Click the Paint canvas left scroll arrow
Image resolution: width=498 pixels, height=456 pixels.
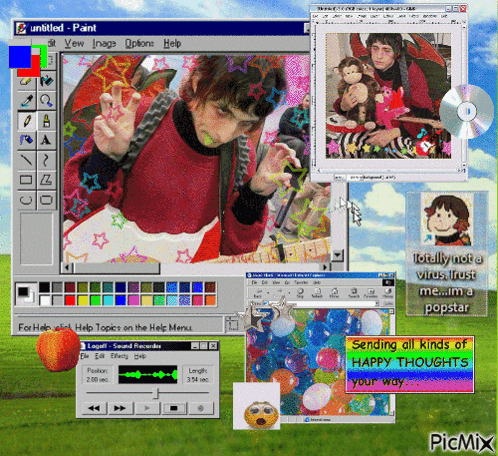pos(67,267)
